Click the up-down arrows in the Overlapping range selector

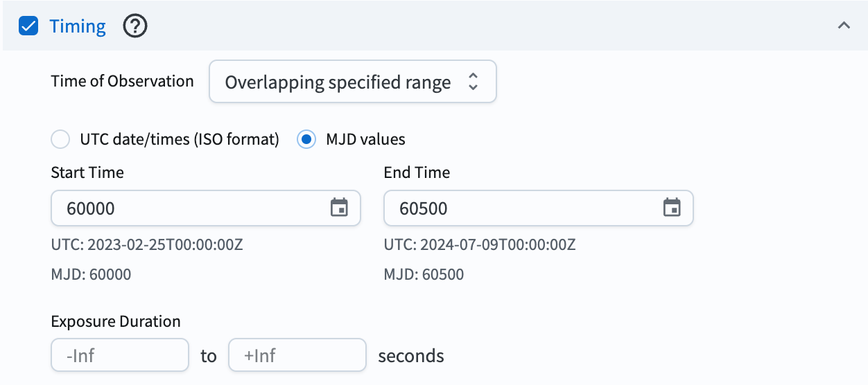474,82
